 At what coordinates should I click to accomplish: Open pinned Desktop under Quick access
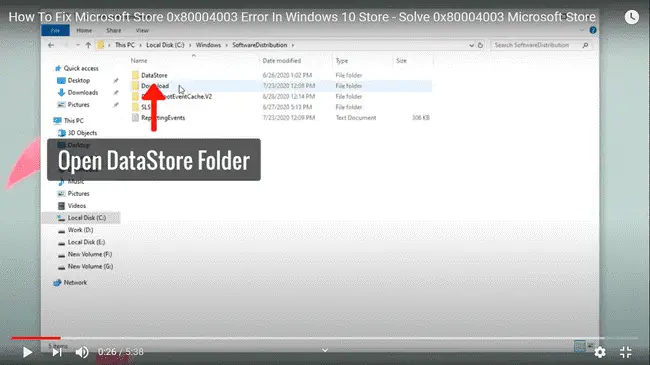pos(78,80)
